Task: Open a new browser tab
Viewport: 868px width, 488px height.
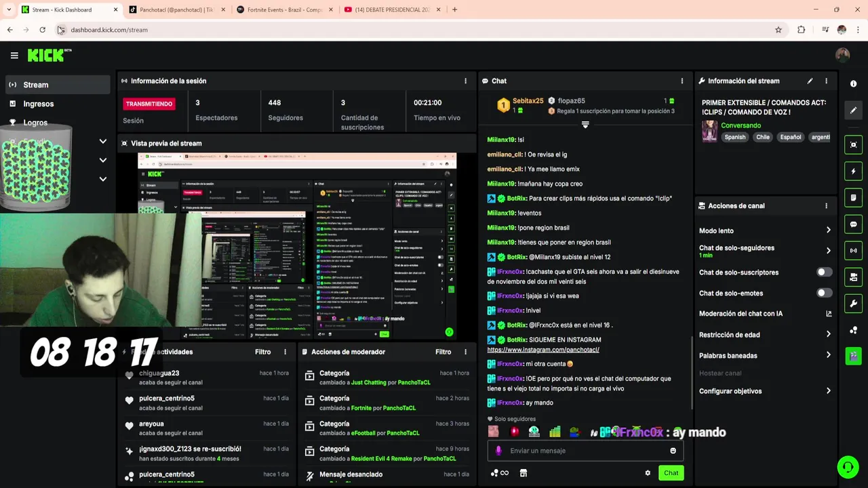Action: click(x=454, y=9)
